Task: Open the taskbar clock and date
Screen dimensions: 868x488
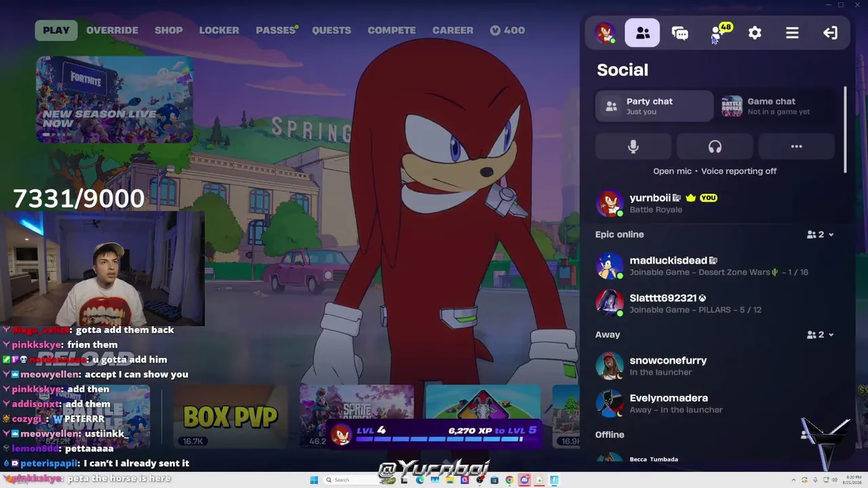Action: pos(851,481)
